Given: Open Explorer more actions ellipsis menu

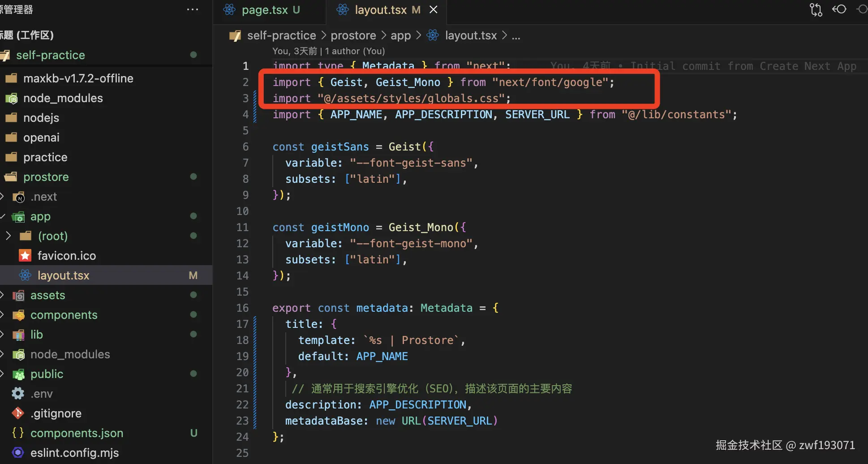Looking at the screenshot, I should (193, 9).
